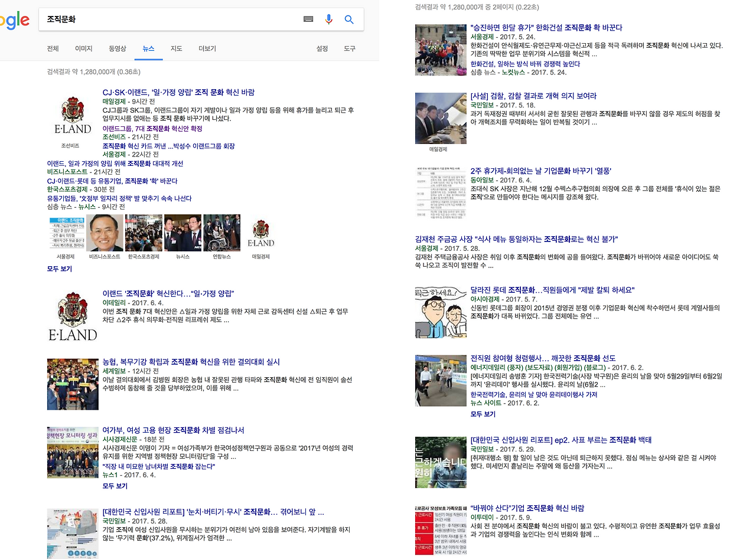Open 이랜드 '조직문화' 혁신한다 article from 이데일리
756x559 pixels.
point(168,293)
